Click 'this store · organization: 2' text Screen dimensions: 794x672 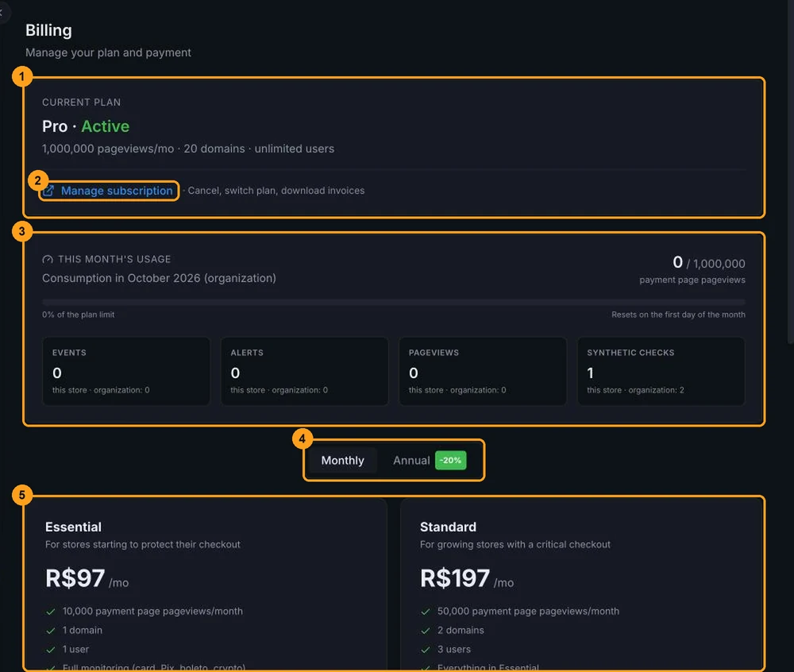[635, 390]
